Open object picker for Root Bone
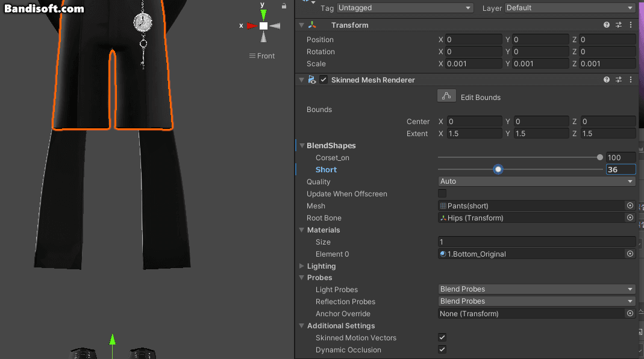This screenshot has width=644, height=359. pyautogui.click(x=630, y=217)
